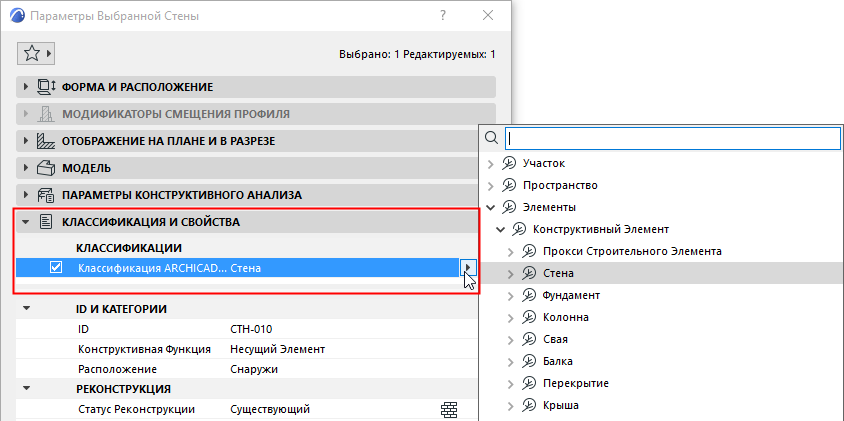Select Крыша classification

[x=561, y=405]
